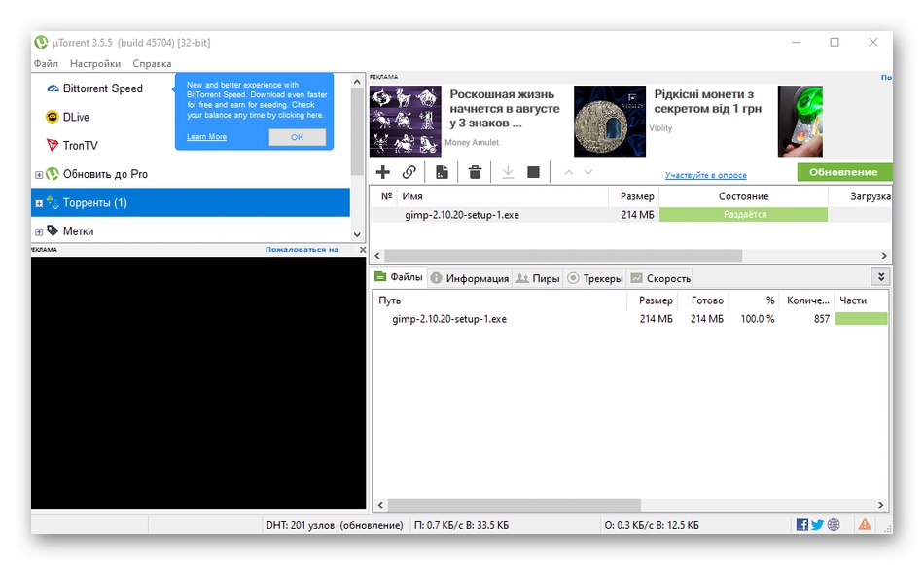Screen dimensions: 924x565
Task: Select gimp-2.10.20-setup-1.exe in files pane
Action: click(449, 319)
